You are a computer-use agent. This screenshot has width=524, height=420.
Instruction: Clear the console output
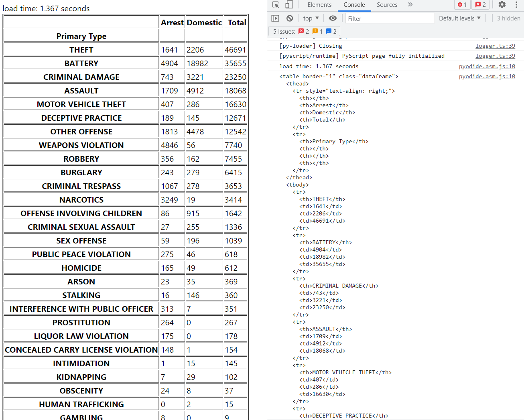point(290,18)
